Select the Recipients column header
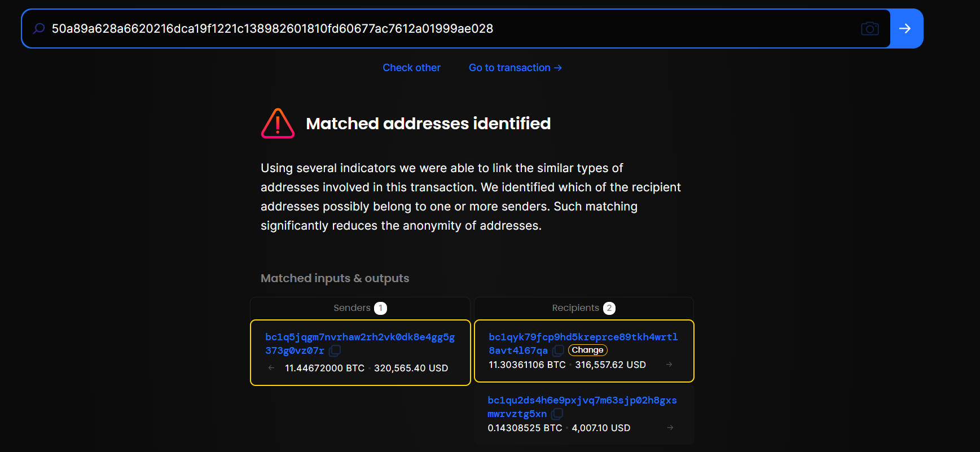This screenshot has width=980, height=452. 575,308
